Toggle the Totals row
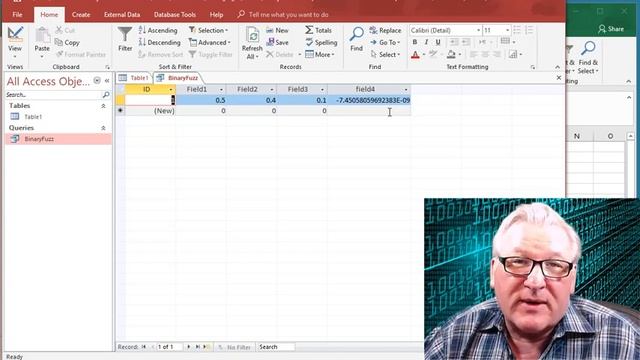 point(318,30)
